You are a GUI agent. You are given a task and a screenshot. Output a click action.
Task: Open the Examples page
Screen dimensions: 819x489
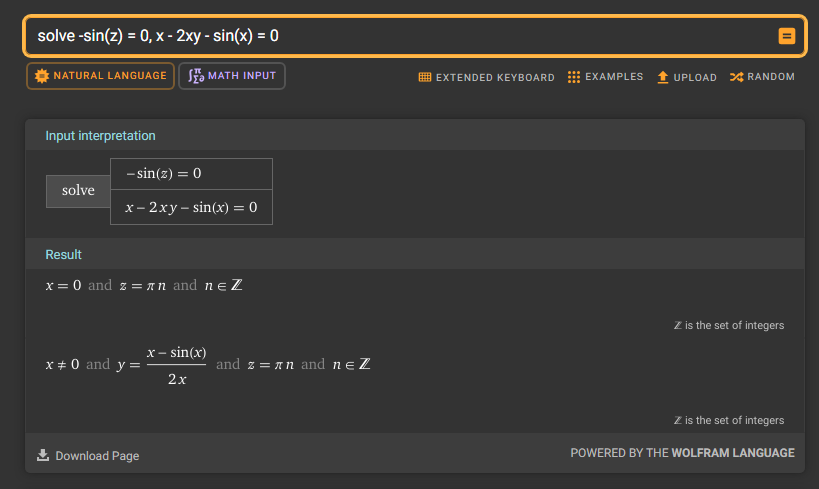point(613,77)
